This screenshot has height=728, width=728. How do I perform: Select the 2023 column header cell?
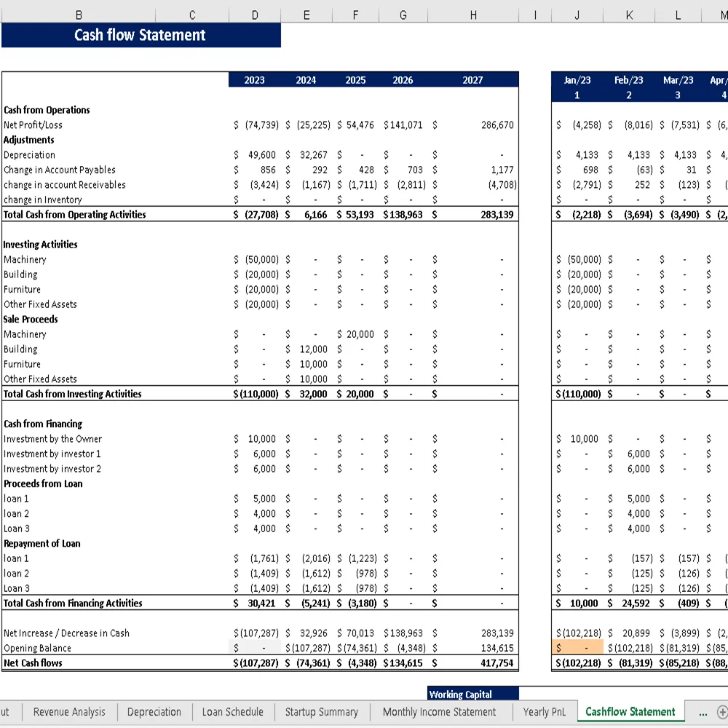click(254, 80)
